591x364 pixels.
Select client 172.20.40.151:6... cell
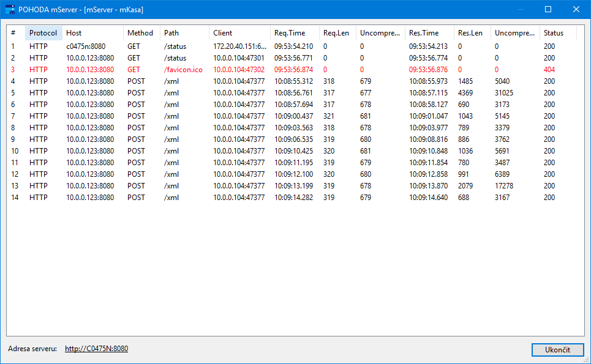tap(239, 46)
